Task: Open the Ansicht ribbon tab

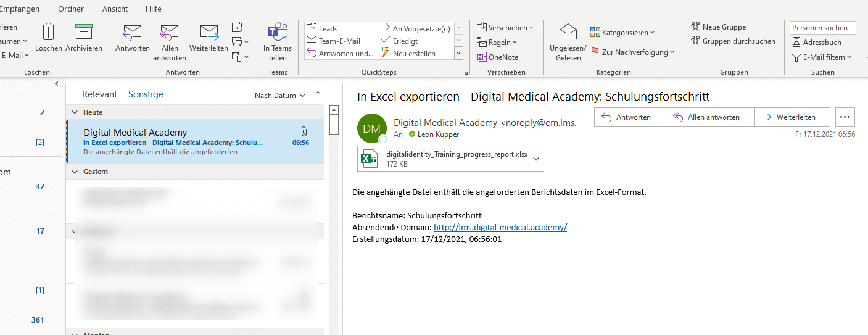Action: (115, 9)
